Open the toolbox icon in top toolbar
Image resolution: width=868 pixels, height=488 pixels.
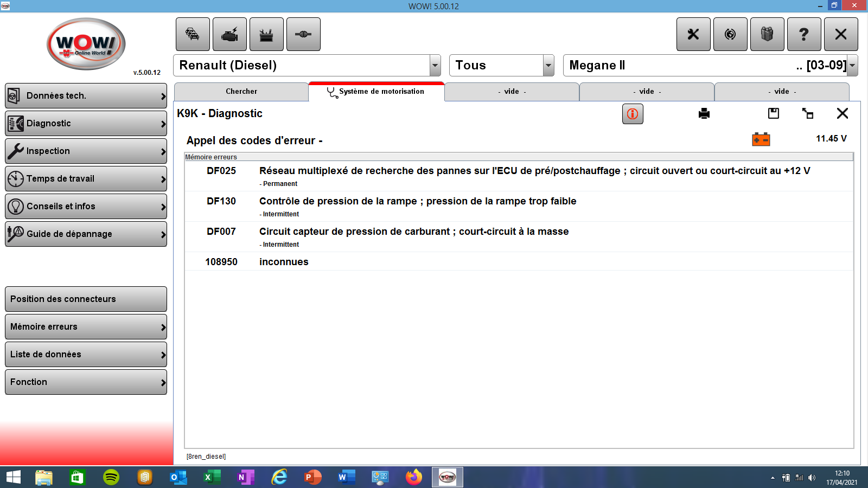click(x=266, y=34)
